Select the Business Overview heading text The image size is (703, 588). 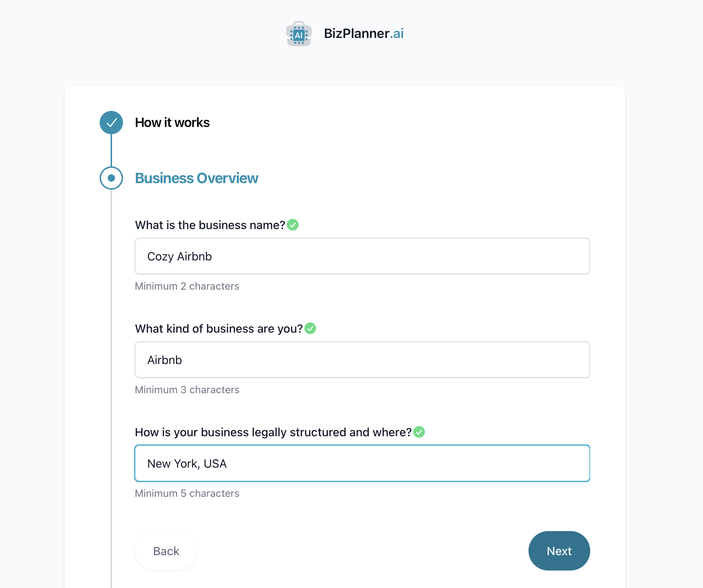point(196,178)
